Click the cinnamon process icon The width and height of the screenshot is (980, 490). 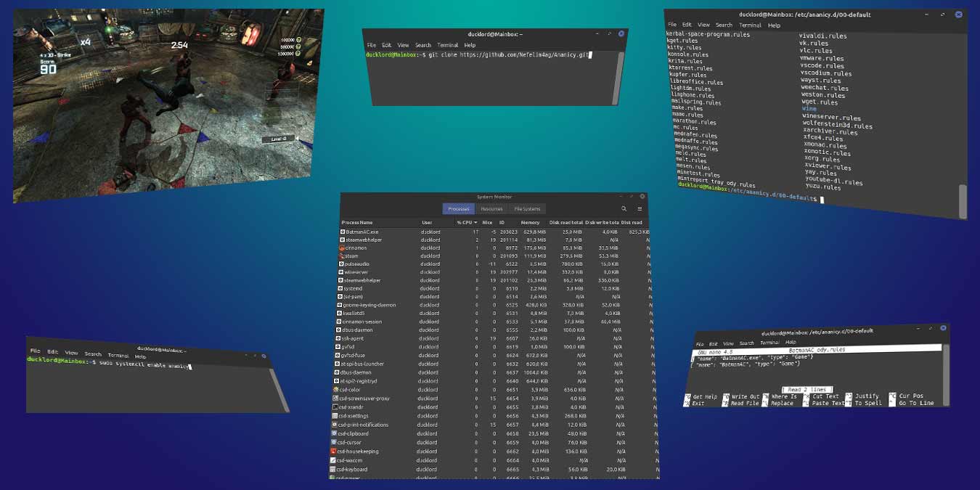pyautogui.click(x=342, y=248)
